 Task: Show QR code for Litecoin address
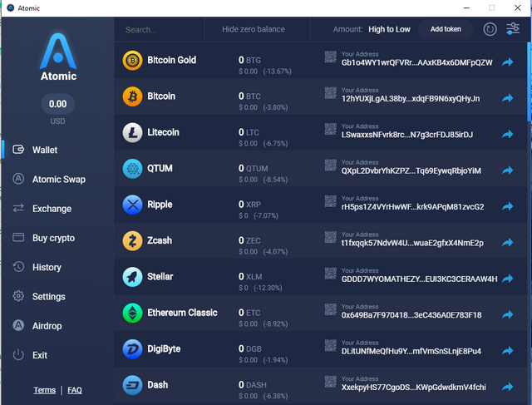click(331, 129)
